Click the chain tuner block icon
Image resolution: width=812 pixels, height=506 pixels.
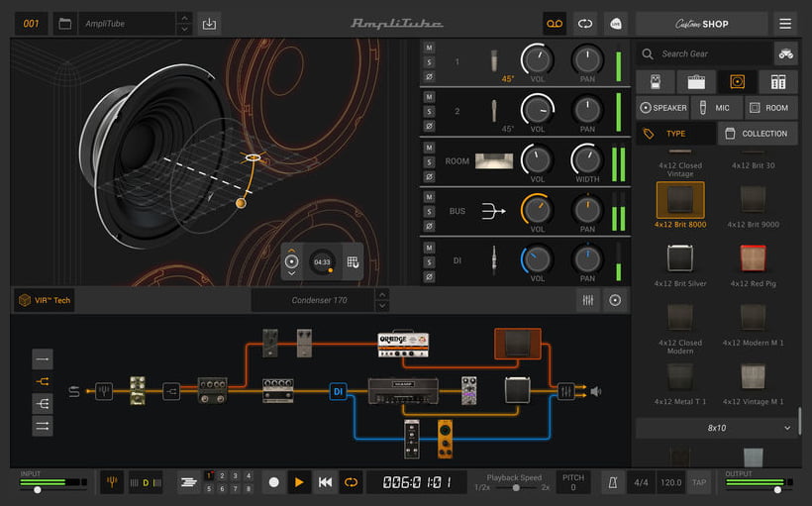pyautogui.click(x=104, y=391)
